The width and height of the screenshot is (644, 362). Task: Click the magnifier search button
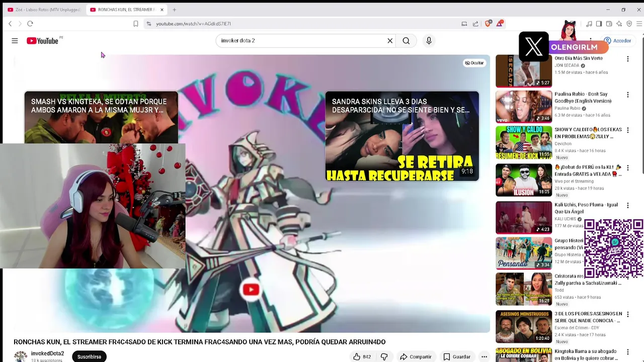[x=406, y=41]
